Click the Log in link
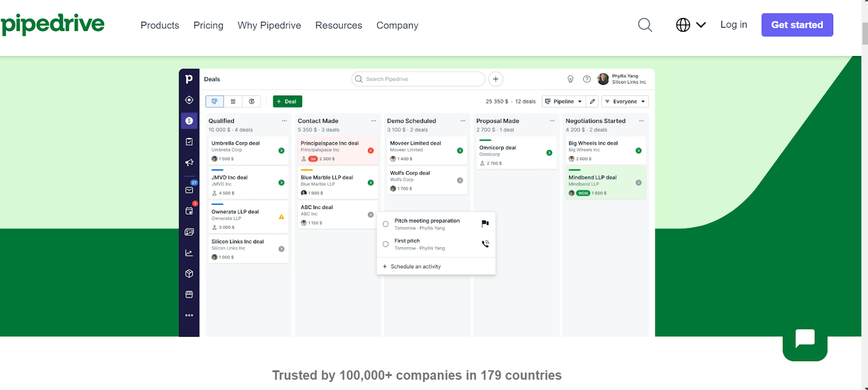This screenshot has height=390, width=868. 733,24
